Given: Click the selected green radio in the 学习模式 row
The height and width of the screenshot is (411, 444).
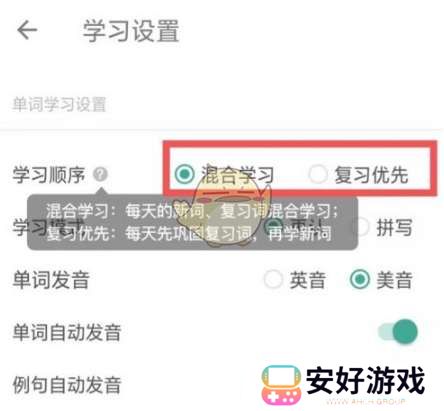Looking at the screenshot, I should (273, 226).
